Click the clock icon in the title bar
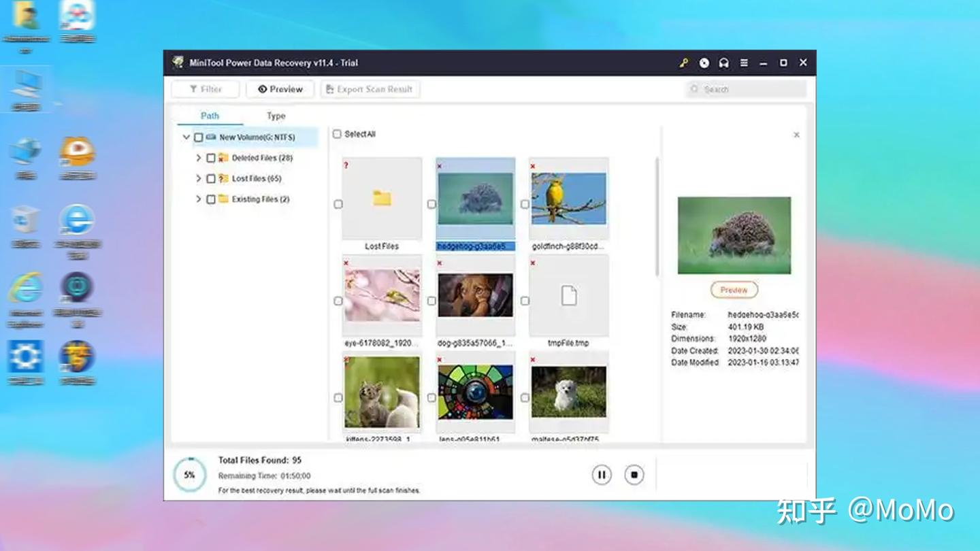Screen dimensions: 980x551 click(x=704, y=63)
